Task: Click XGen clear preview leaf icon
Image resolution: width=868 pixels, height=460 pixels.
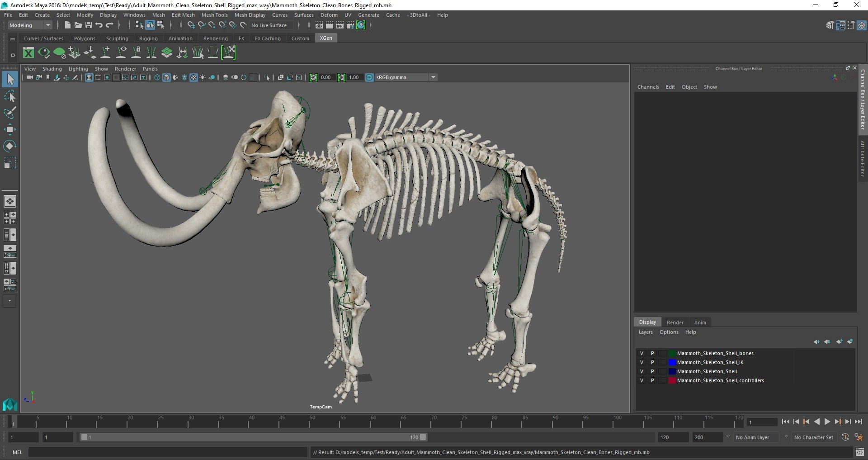Action: point(59,53)
